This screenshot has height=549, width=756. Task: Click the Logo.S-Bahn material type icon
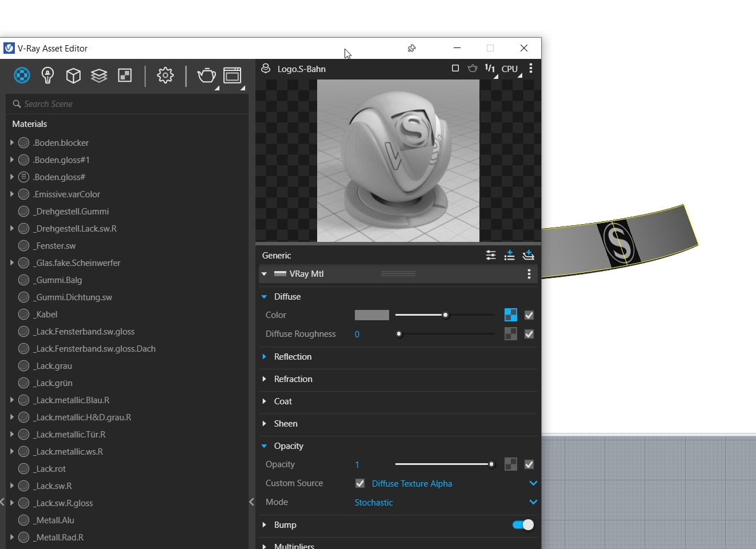click(x=266, y=69)
